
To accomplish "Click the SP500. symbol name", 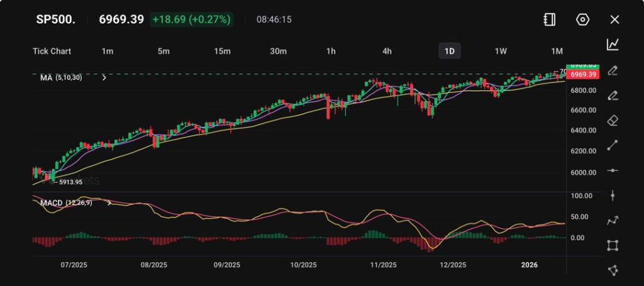I will (x=55, y=19).
